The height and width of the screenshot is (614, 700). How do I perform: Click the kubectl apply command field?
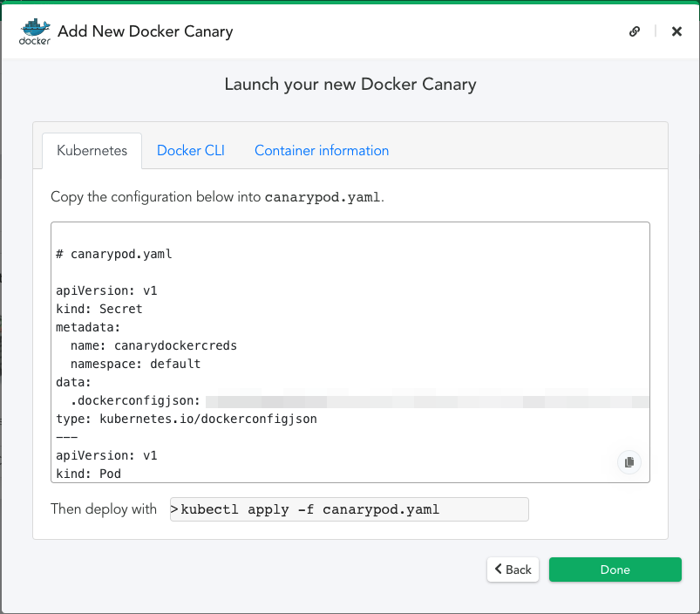[349, 509]
